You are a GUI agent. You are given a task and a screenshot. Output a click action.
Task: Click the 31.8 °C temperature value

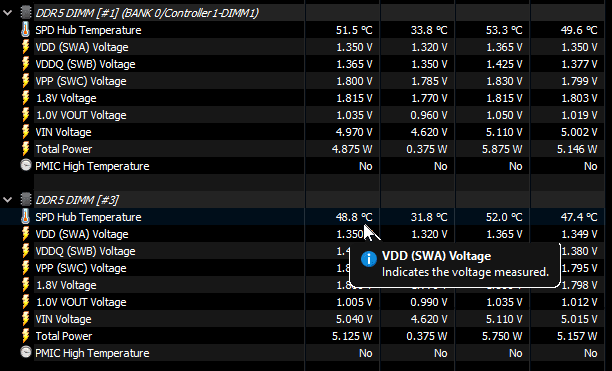click(x=429, y=217)
